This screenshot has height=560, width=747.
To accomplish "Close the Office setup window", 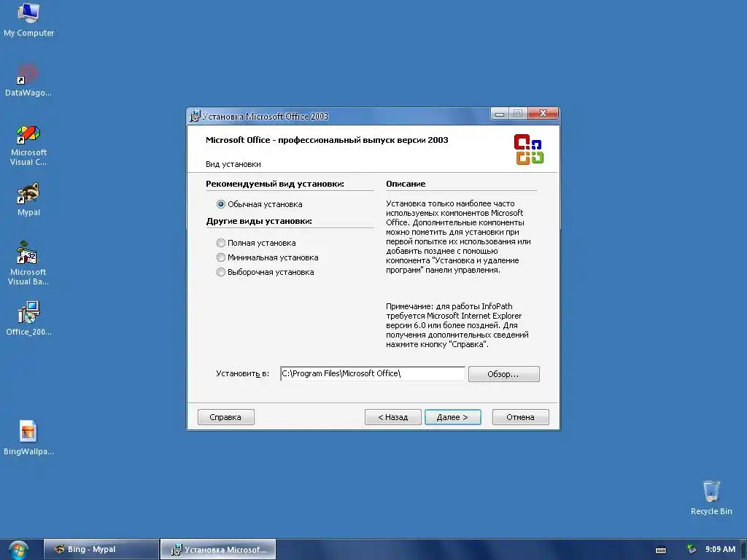I will point(543,113).
